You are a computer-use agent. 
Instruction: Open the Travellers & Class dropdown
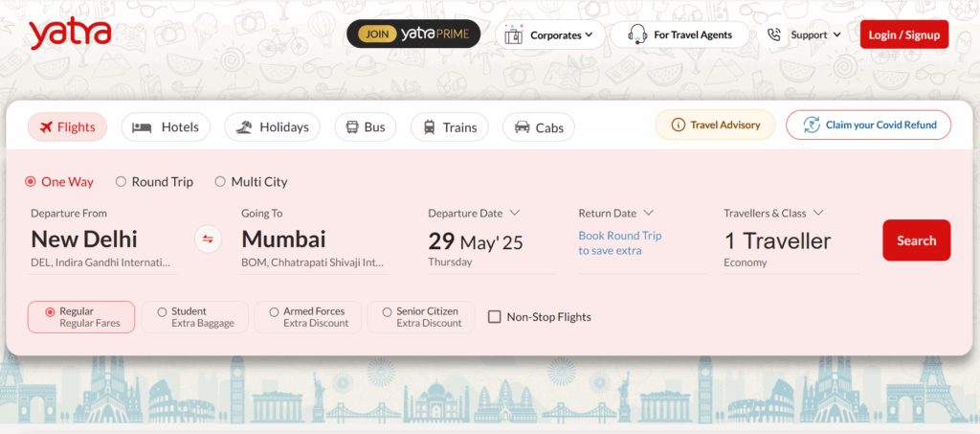click(x=818, y=213)
